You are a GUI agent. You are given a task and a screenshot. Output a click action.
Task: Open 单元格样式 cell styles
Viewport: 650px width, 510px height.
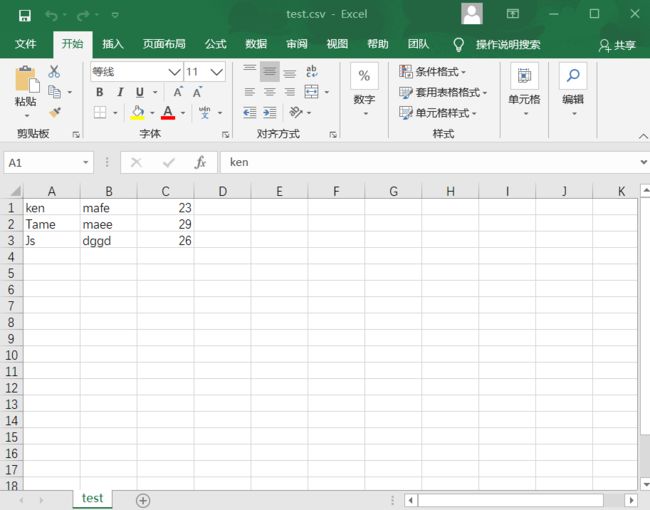pyautogui.click(x=438, y=113)
